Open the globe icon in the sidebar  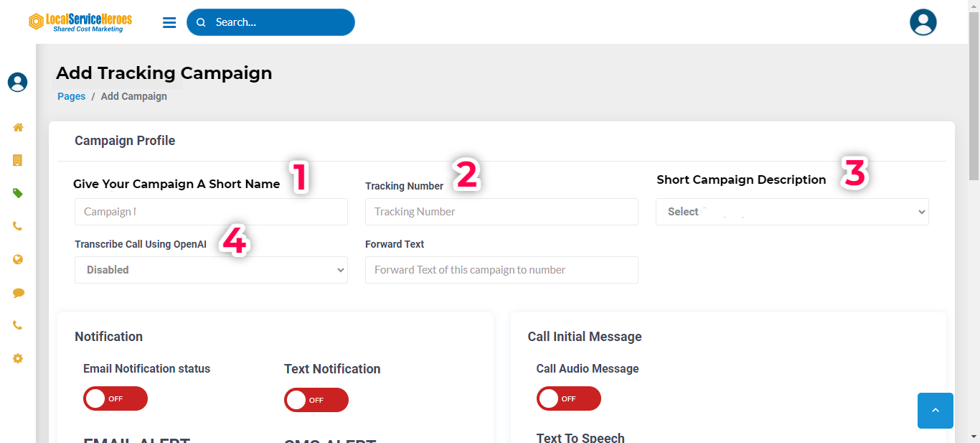click(18, 259)
